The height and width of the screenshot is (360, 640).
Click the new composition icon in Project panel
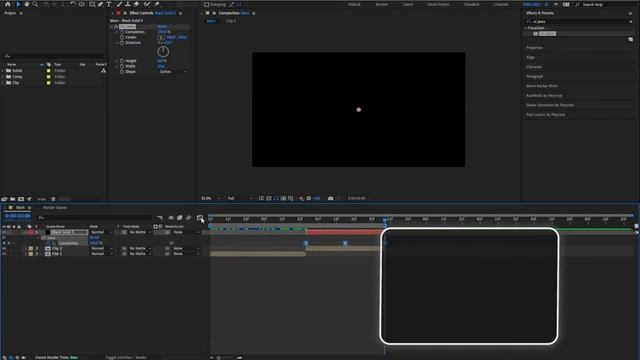pyautogui.click(x=21, y=199)
